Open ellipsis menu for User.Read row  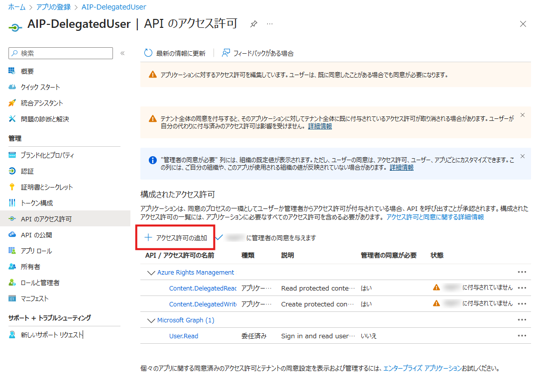point(522,336)
